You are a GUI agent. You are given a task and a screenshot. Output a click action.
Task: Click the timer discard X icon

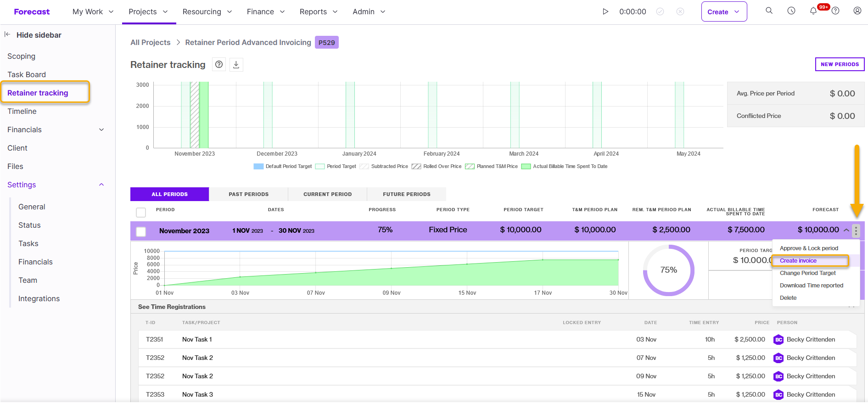[x=680, y=11]
